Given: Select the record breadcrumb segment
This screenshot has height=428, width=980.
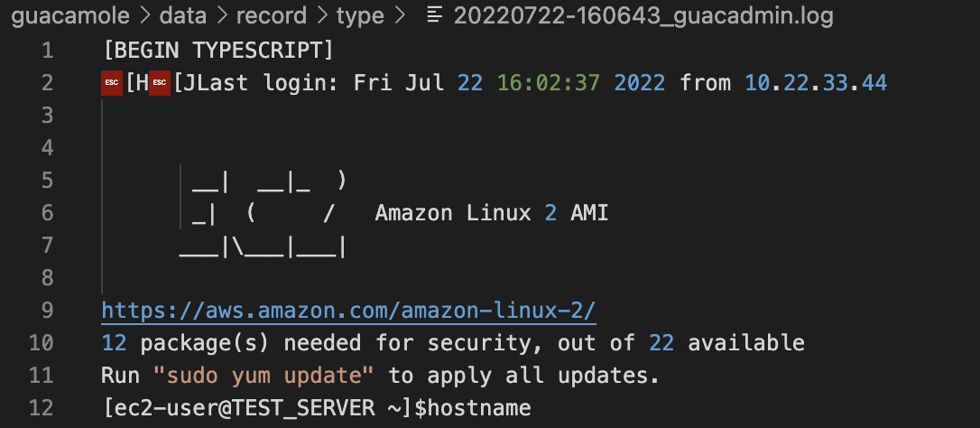Looking at the screenshot, I should [268, 15].
